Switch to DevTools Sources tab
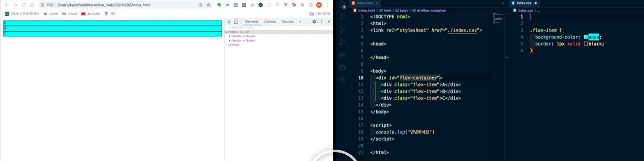 coord(288,22)
